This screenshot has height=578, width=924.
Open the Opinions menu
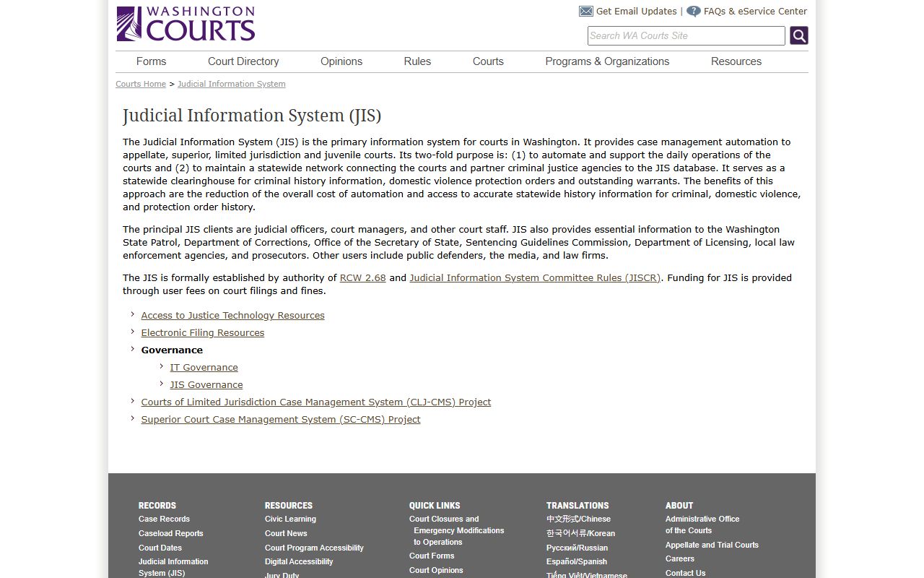(341, 61)
